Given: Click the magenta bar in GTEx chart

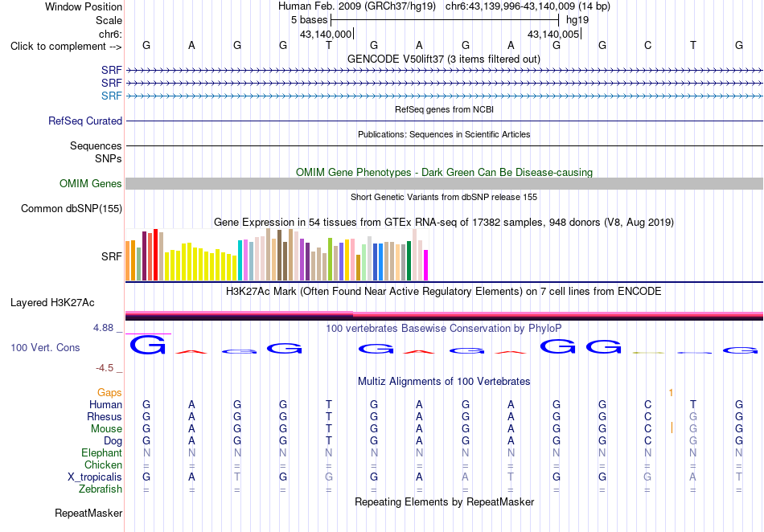Looking at the screenshot, I should point(425,265).
